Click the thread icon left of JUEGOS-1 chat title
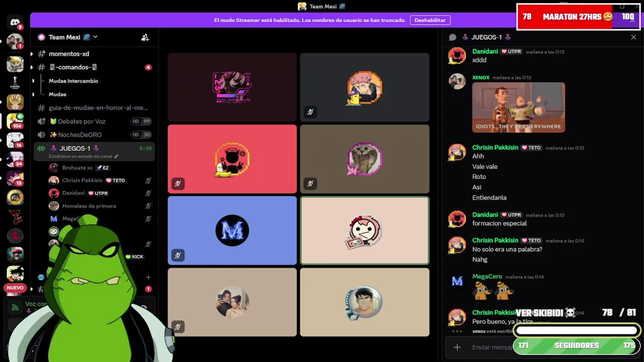The image size is (644, 362). 452,37
